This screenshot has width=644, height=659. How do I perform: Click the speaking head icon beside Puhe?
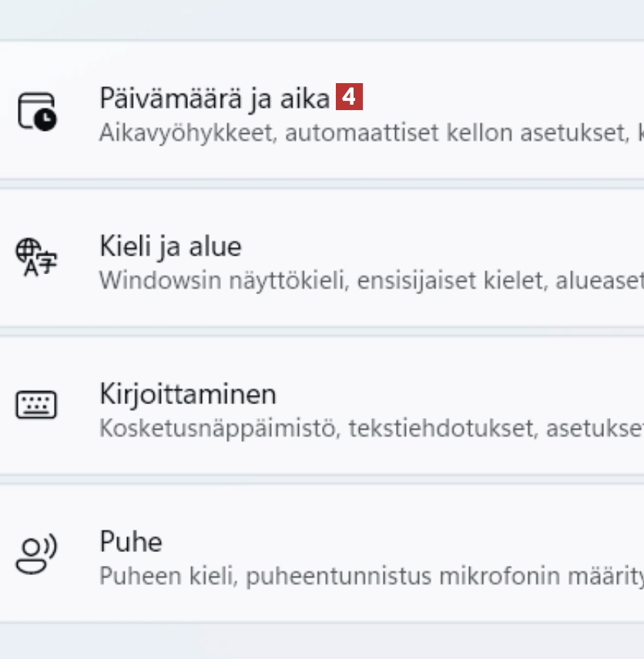(37, 554)
